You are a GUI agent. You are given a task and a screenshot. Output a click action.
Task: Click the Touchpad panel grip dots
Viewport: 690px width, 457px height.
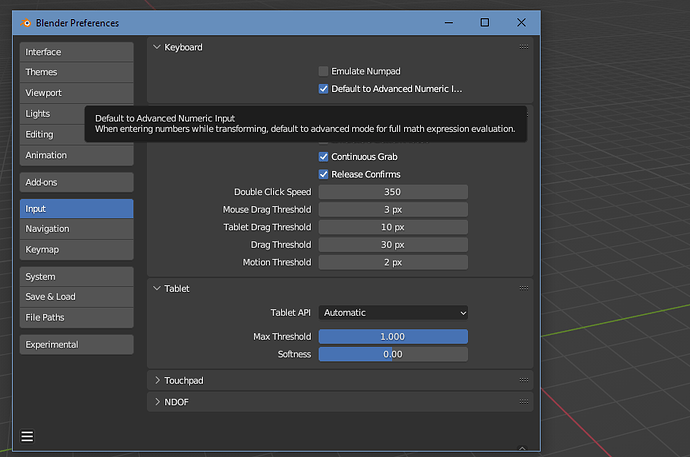(x=524, y=380)
